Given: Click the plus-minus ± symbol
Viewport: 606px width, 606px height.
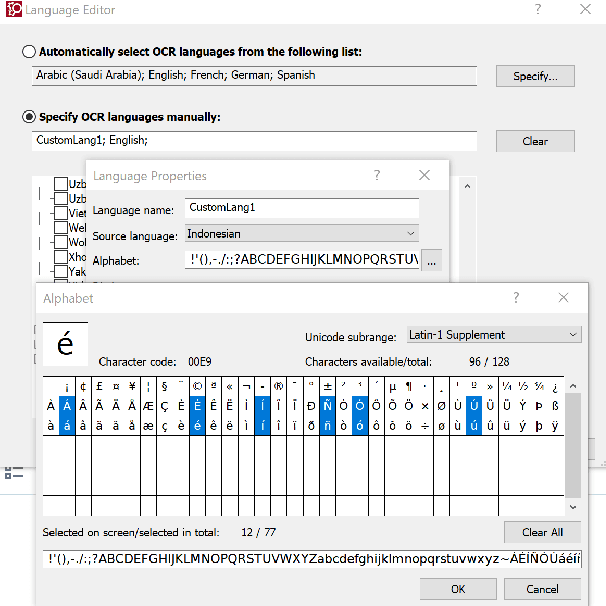Looking at the screenshot, I should coord(327,386).
